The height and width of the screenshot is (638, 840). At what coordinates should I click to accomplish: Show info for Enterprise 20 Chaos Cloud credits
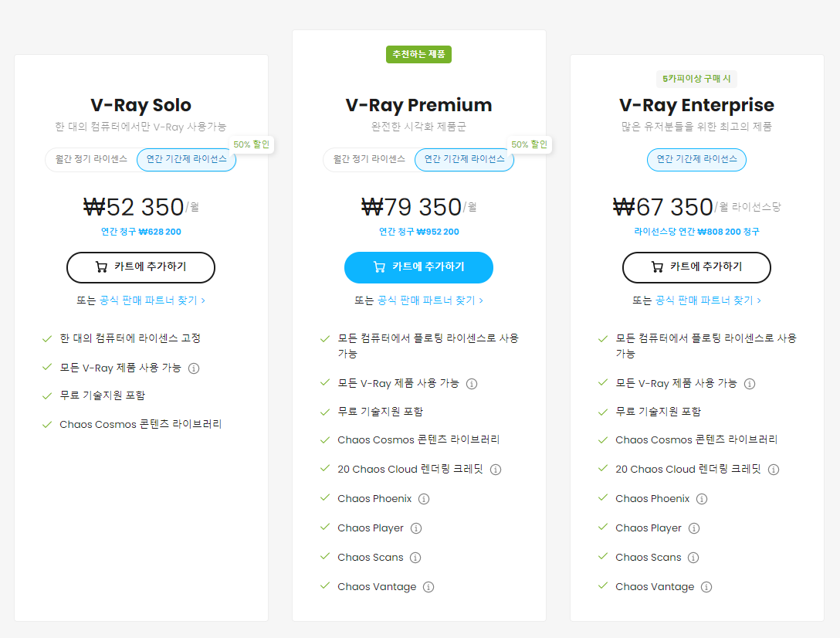tap(774, 470)
